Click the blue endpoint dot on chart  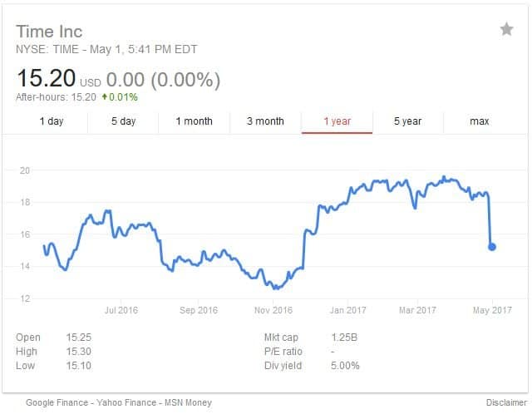pos(492,247)
